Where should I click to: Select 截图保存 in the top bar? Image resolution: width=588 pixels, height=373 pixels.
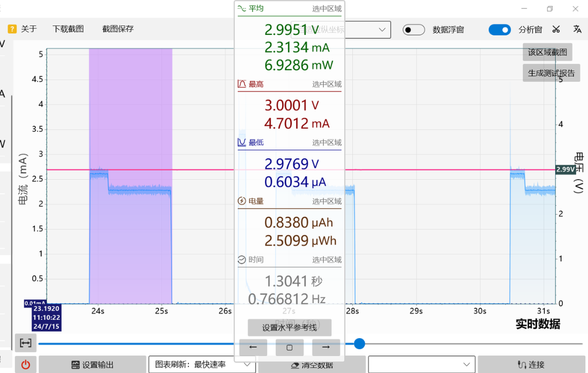[118, 29]
